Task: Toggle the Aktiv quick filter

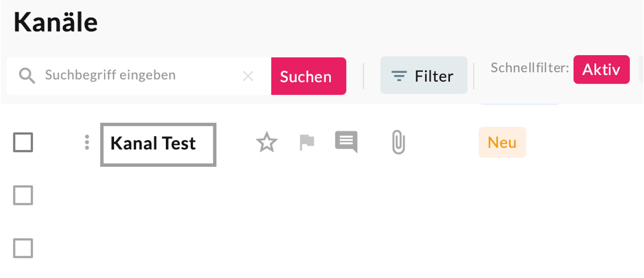Action: pos(601,70)
